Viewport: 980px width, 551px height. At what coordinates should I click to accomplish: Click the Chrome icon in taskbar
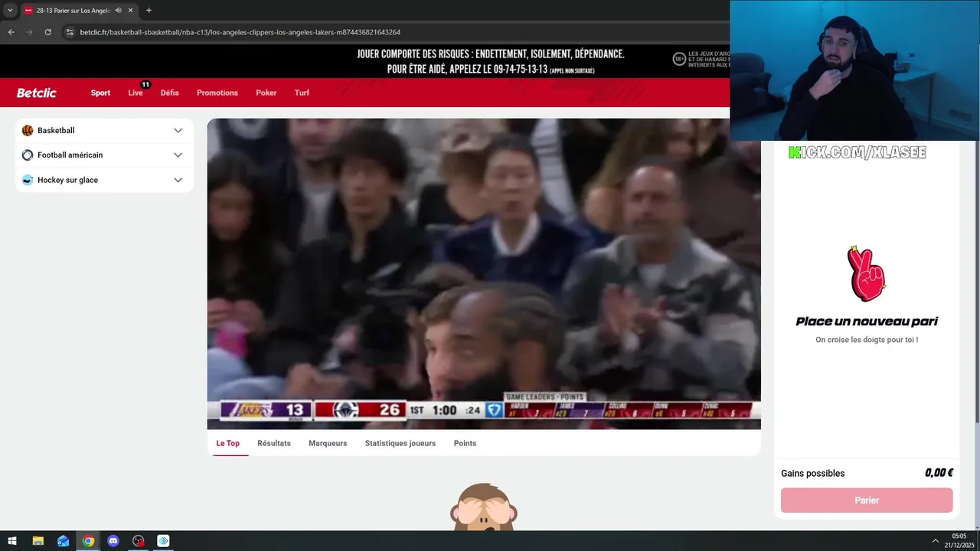click(88, 541)
